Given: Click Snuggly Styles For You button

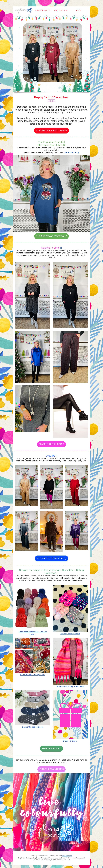Looking at the screenshot, I should (x=51, y=558).
